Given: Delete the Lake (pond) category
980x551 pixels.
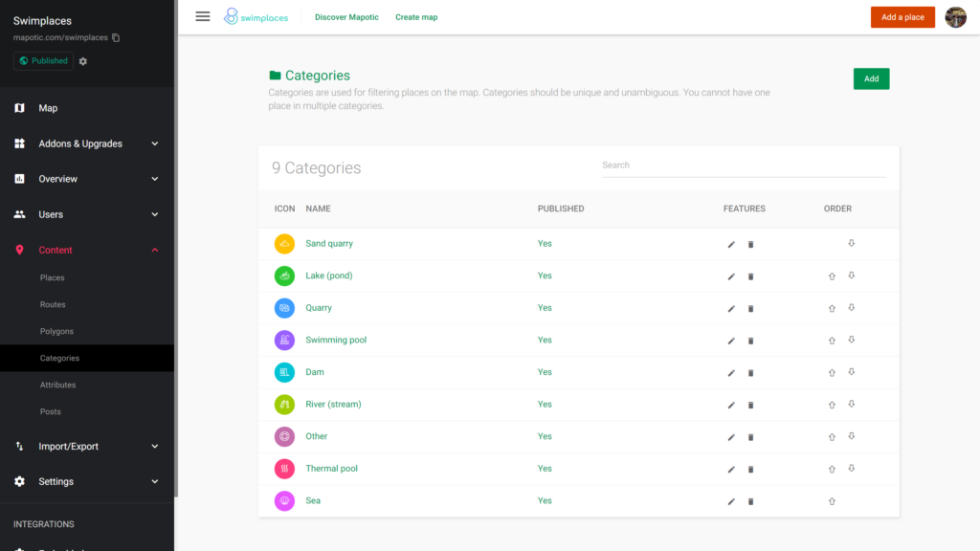Looking at the screenshot, I should coord(750,276).
